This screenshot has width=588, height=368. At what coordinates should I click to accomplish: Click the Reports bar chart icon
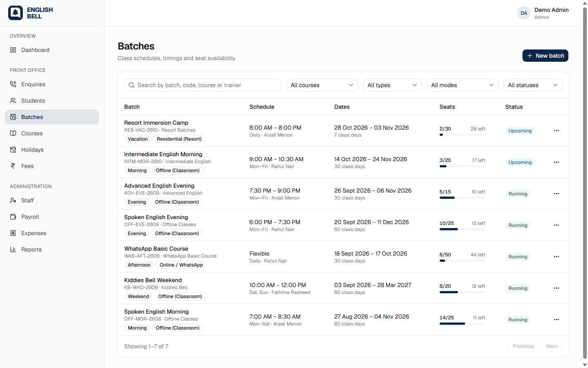(x=13, y=249)
